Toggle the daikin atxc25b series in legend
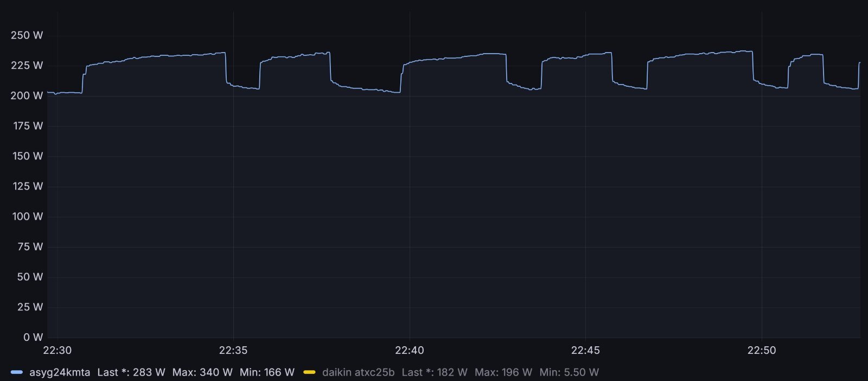This screenshot has width=868, height=381. [358, 372]
